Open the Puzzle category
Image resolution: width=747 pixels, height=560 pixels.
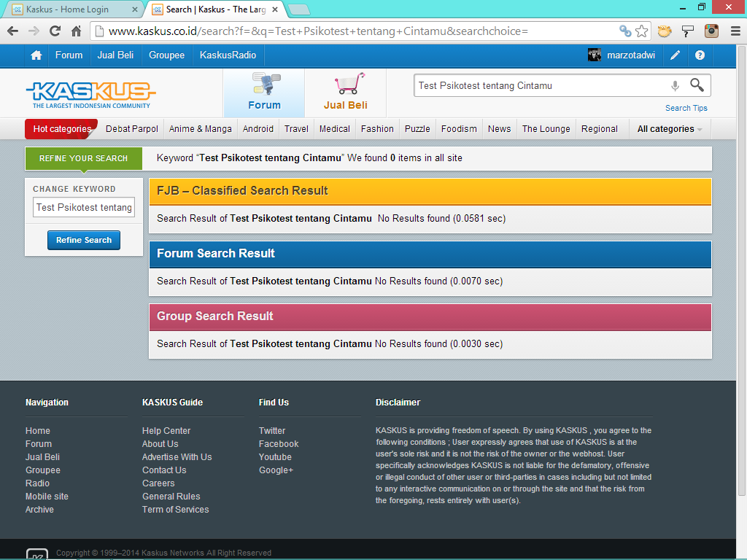tap(417, 129)
